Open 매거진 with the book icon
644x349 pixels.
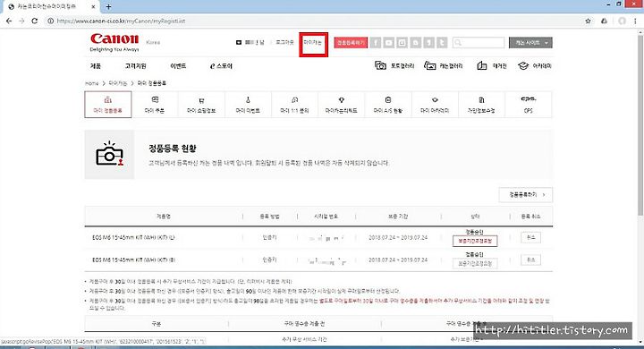492,65
